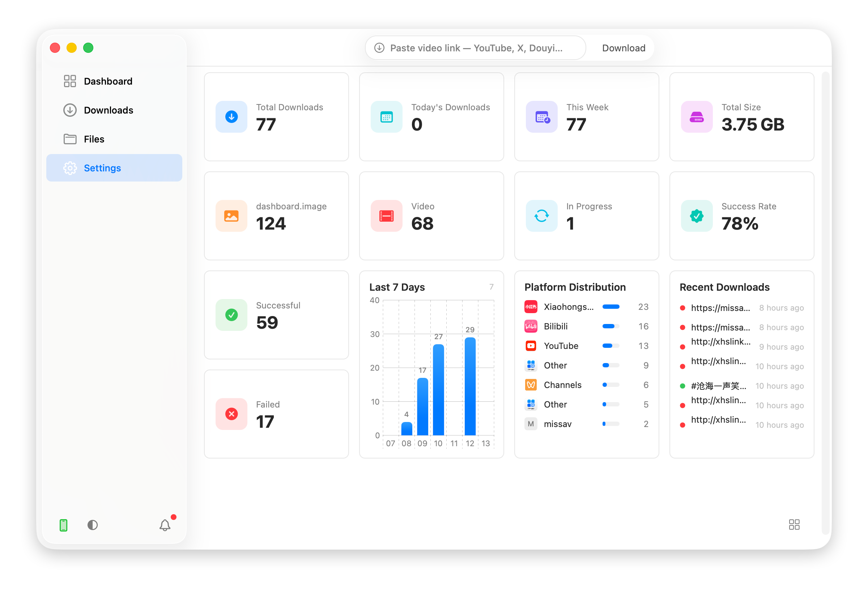The width and height of the screenshot is (868, 593).
Task: Click the Failed red X icon
Action: tap(231, 414)
